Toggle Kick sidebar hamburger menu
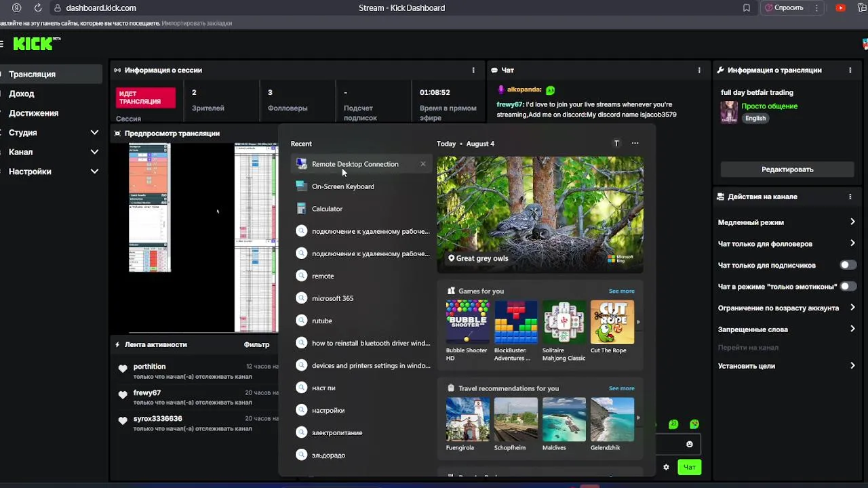The height and width of the screenshot is (488, 868). click(x=2, y=44)
